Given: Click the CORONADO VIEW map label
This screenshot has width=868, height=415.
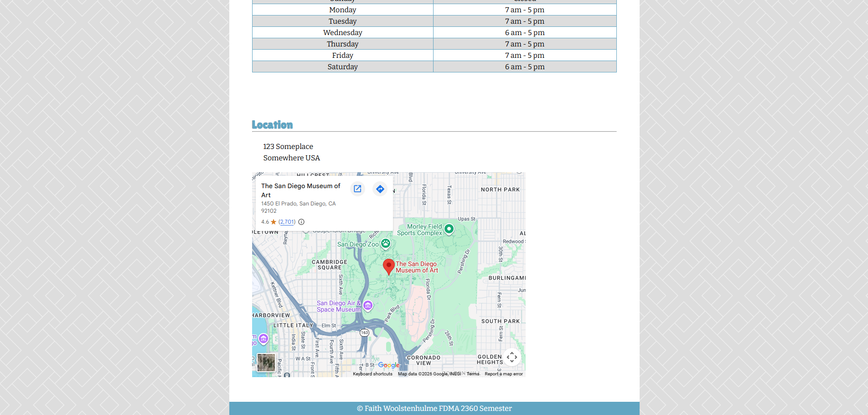Looking at the screenshot, I should pos(424,360).
